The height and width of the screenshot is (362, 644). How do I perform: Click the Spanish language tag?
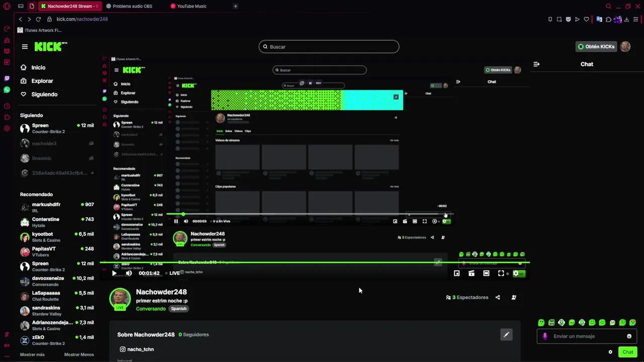179,309
